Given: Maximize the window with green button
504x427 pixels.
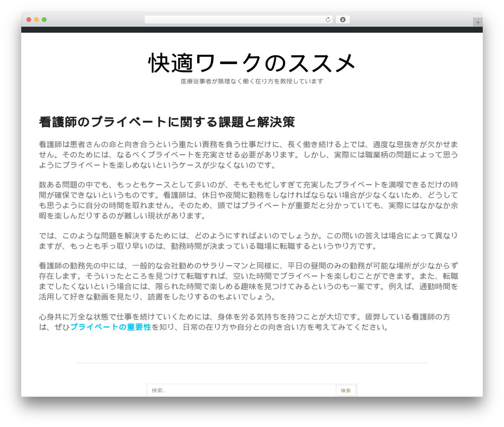Looking at the screenshot, I should point(44,20).
